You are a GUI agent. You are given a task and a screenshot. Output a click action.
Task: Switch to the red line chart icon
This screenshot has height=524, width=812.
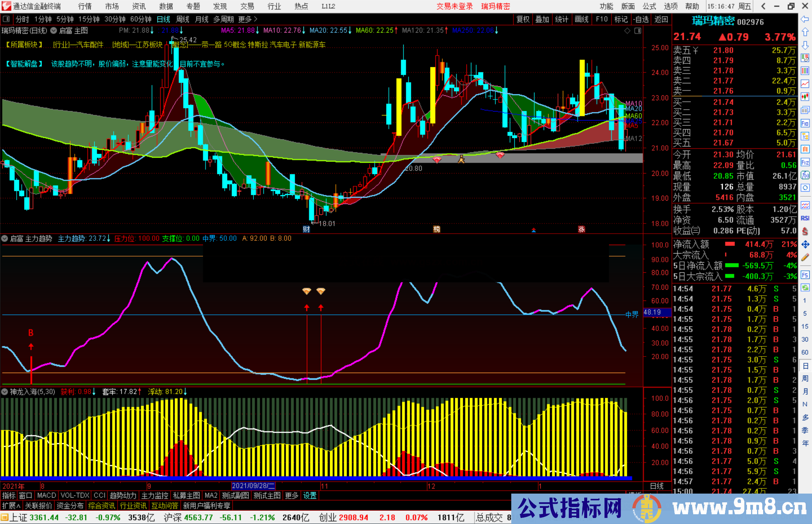click(x=805, y=84)
